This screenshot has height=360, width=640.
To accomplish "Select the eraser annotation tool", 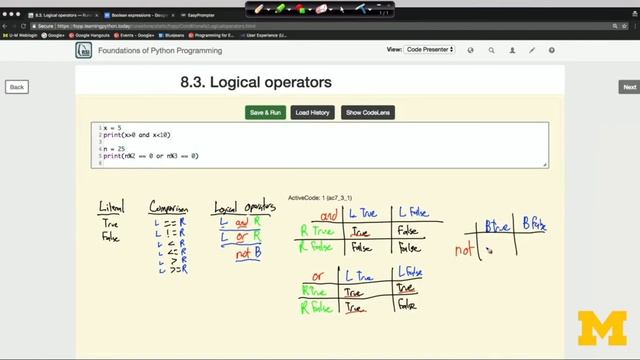I will click(321, 9).
